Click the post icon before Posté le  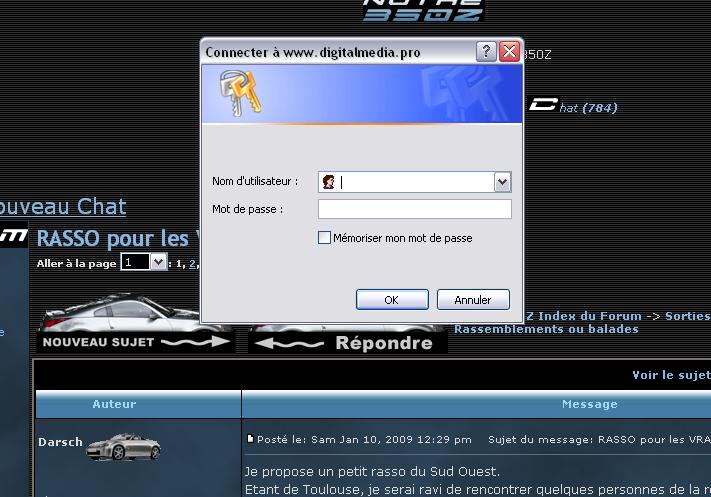(x=250, y=439)
